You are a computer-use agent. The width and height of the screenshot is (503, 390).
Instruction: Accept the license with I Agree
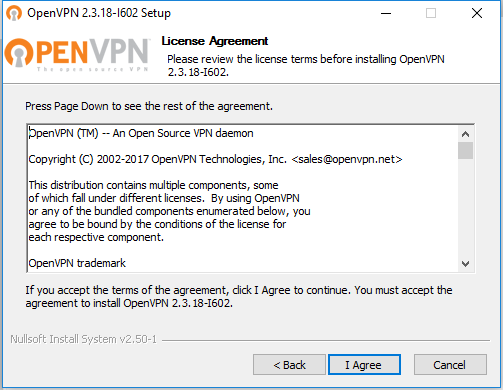(x=364, y=365)
